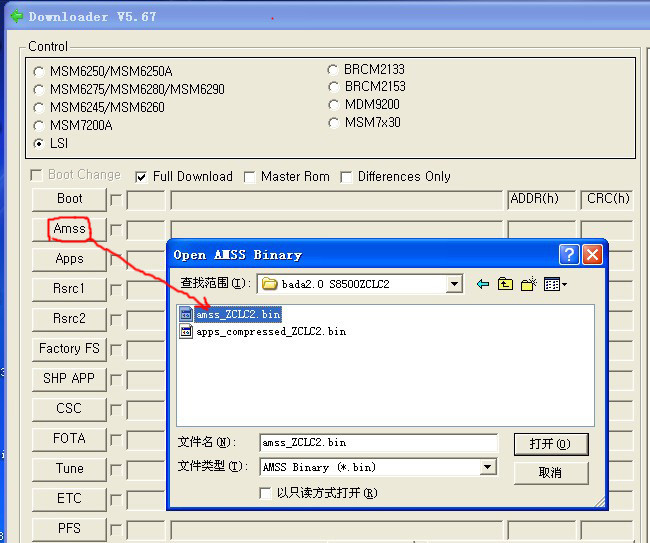Click the CRC(h) field in Boot row
This screenshot has height=543, width=650.
pyautogui.click(x=607, y=200)
